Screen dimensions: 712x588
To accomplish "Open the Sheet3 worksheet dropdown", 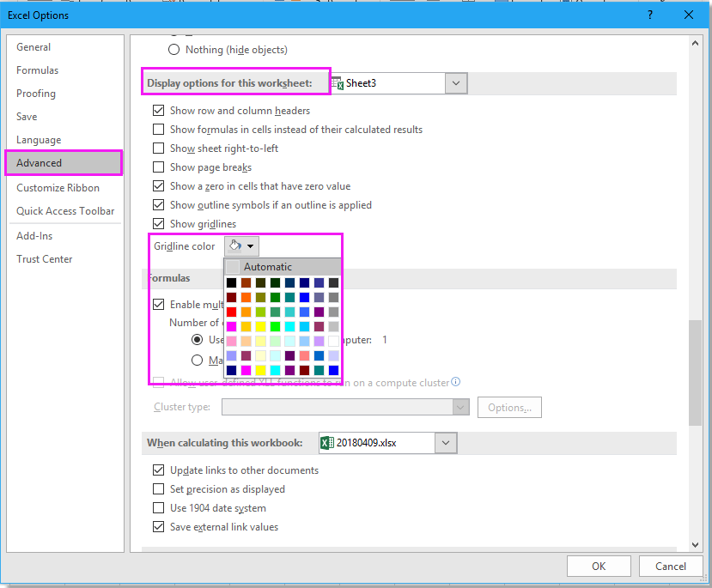I will pyautogui.click(x=456, y=83).
